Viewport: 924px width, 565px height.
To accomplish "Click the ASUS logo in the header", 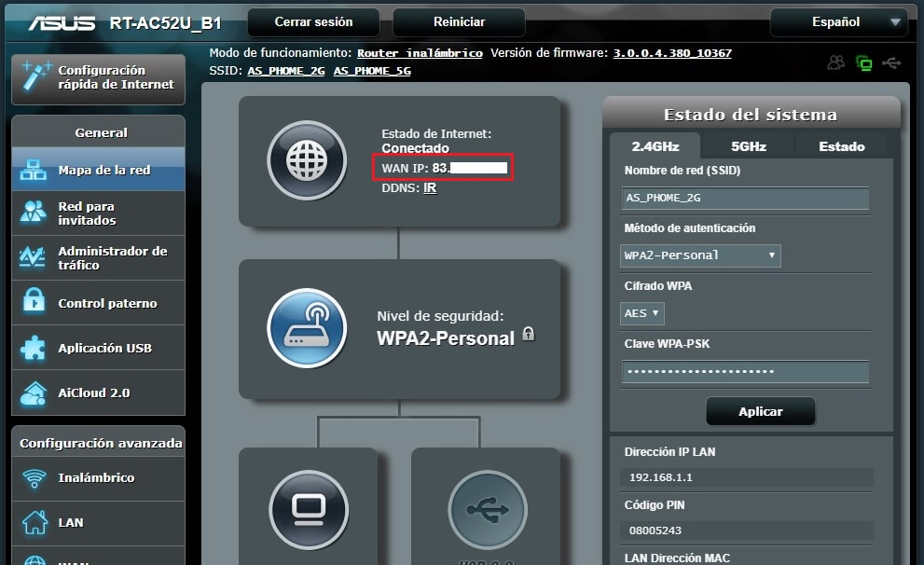I will pyautogui.click(x=62, y=23).
